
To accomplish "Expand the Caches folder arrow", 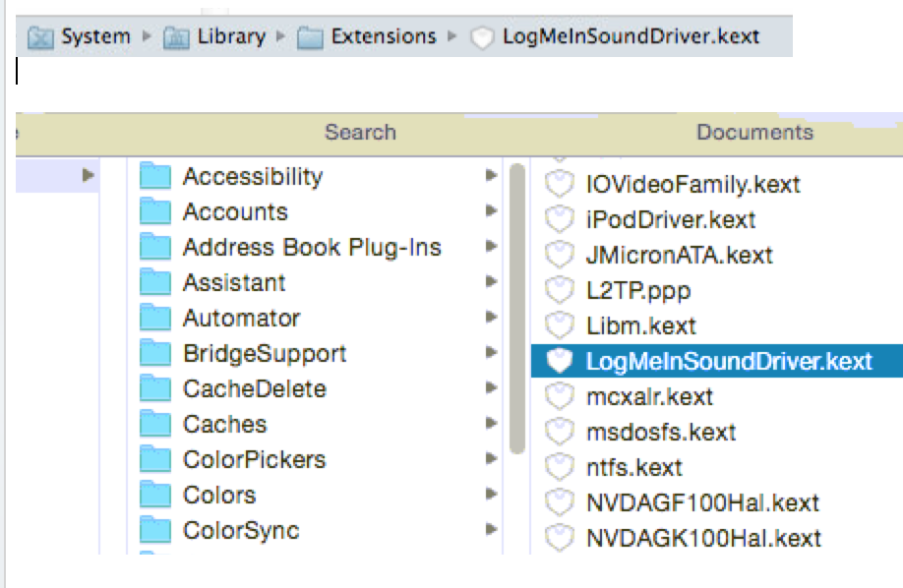I will click(491, 424).
